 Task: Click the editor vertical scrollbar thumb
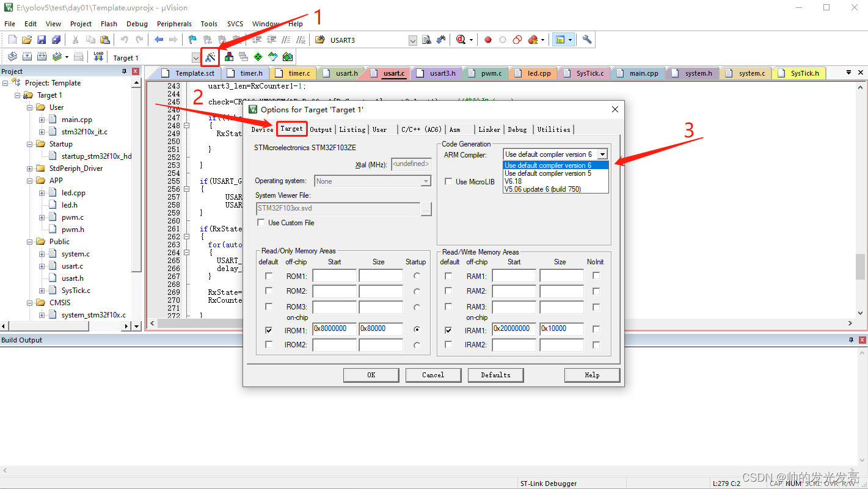860,266
